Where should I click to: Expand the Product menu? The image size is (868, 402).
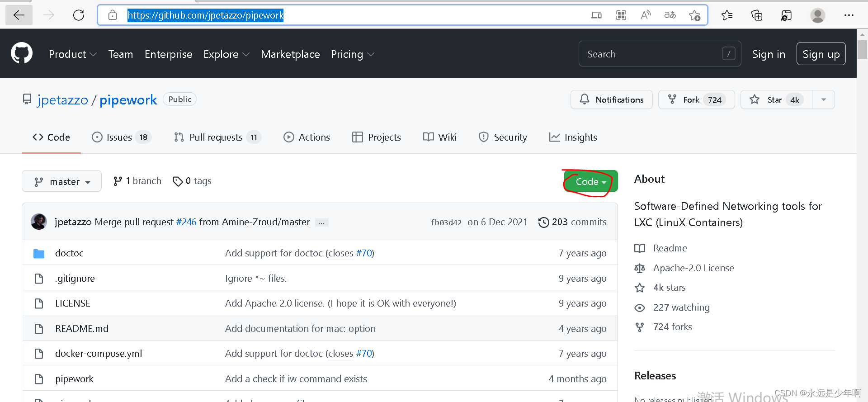point(73,54)
